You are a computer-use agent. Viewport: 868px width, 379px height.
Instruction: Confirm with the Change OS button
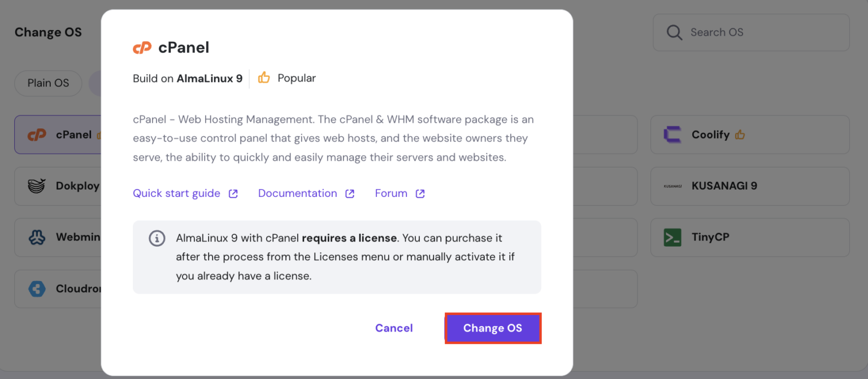point(492,328)
